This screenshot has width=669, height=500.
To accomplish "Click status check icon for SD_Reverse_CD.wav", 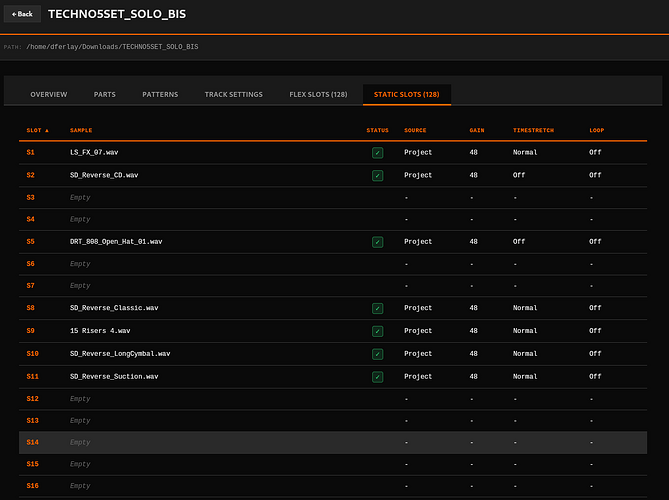I will (x=378, y=175).
